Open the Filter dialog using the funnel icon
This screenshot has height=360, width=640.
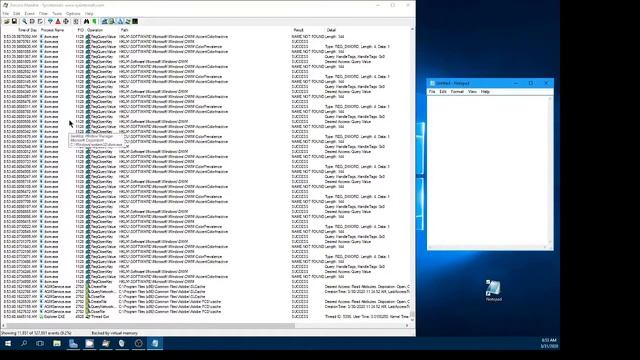[50, 21]
